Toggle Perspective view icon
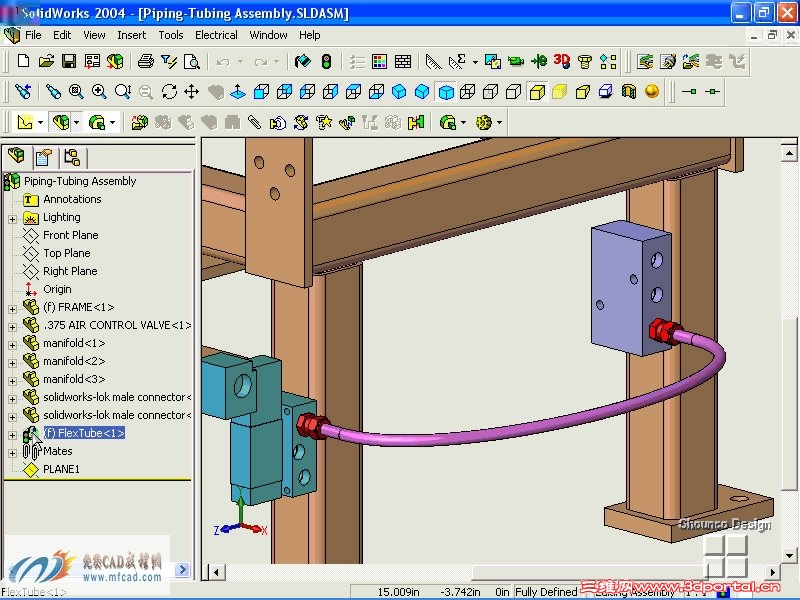800x600 pixels. pyautogui.click(x=583, y=92)
